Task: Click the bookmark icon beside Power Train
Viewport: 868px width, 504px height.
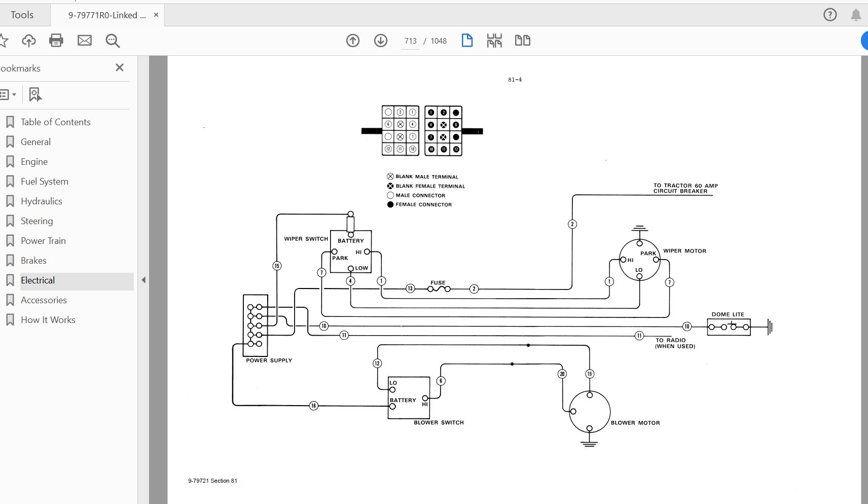Action: tap(10, 241)
